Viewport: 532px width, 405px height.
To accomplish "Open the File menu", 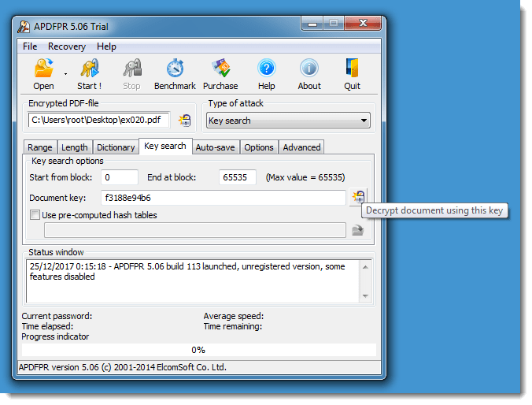I will pyautogui.click(x=30, y=46).
